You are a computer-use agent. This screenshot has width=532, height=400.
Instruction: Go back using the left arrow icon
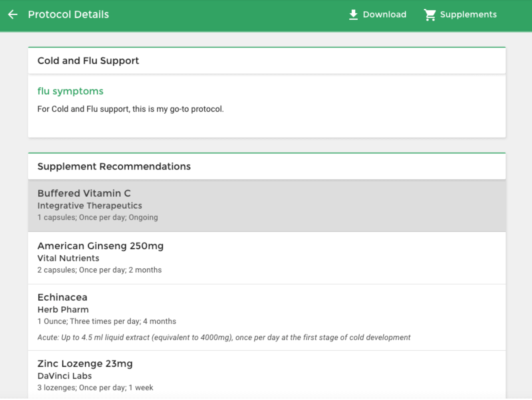click(13, 14)
